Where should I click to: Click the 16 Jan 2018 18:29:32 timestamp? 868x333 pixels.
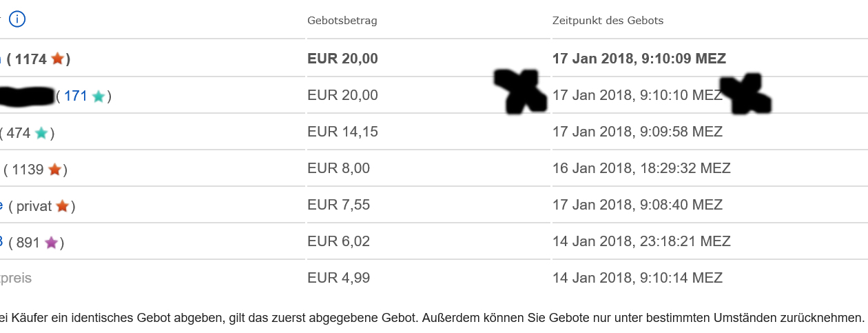(641, 168)
